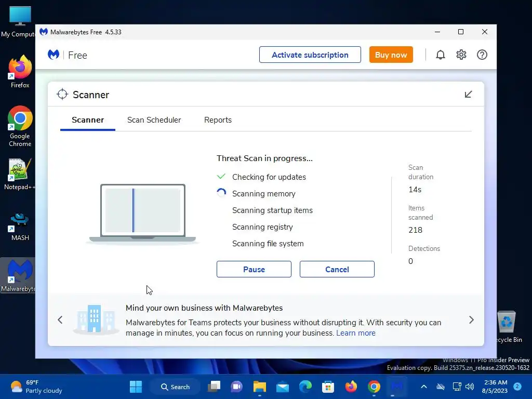Click Activate subscription button
Image resolution: width=532 pixels, height=399 pixels.
[310, 55]
